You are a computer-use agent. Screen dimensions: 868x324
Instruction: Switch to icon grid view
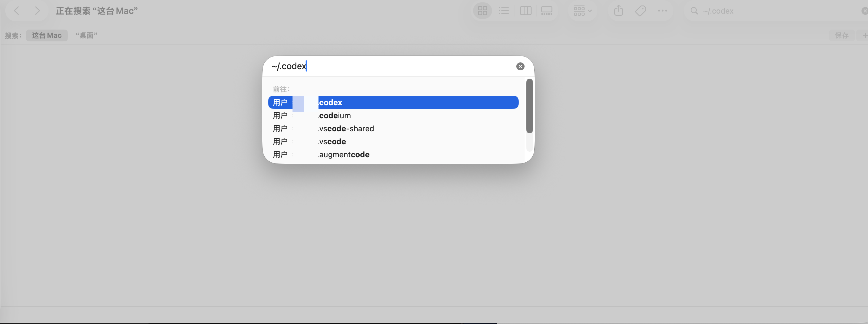point(482,11)
